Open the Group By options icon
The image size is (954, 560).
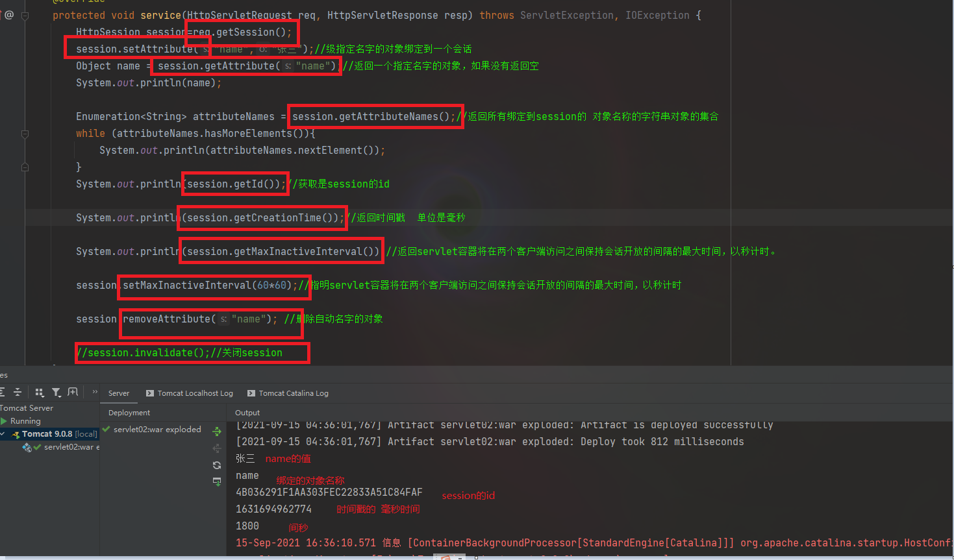click(39, 392)
